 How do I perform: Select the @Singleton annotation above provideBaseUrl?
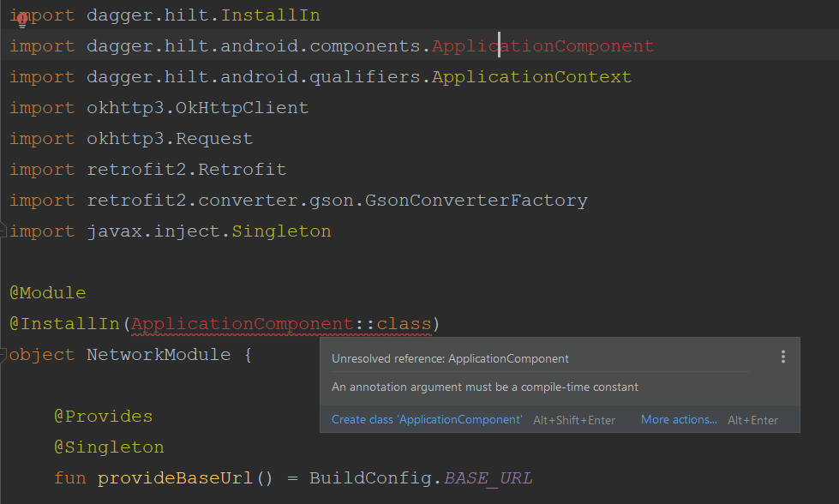pos(109,447)
